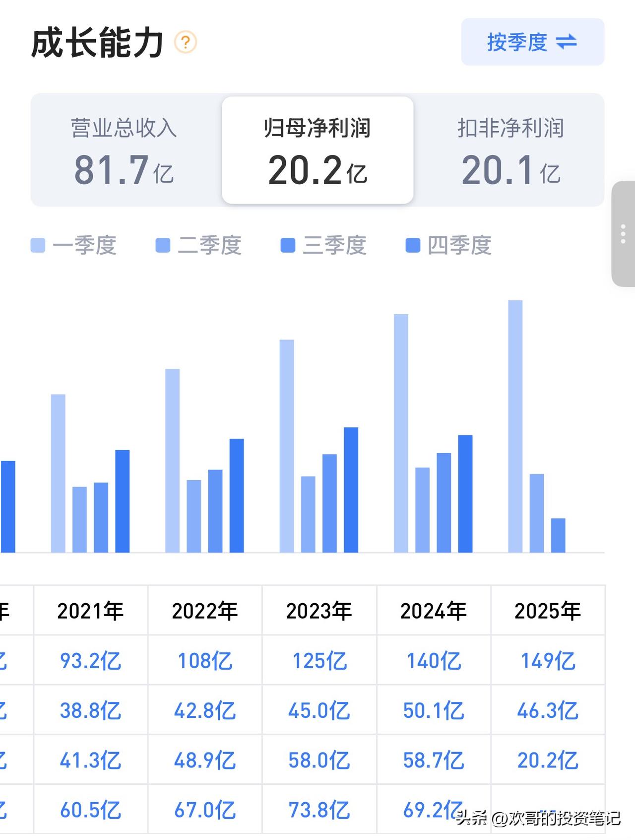Open the 成长能力 help question-mark icon

coord(186,42)
